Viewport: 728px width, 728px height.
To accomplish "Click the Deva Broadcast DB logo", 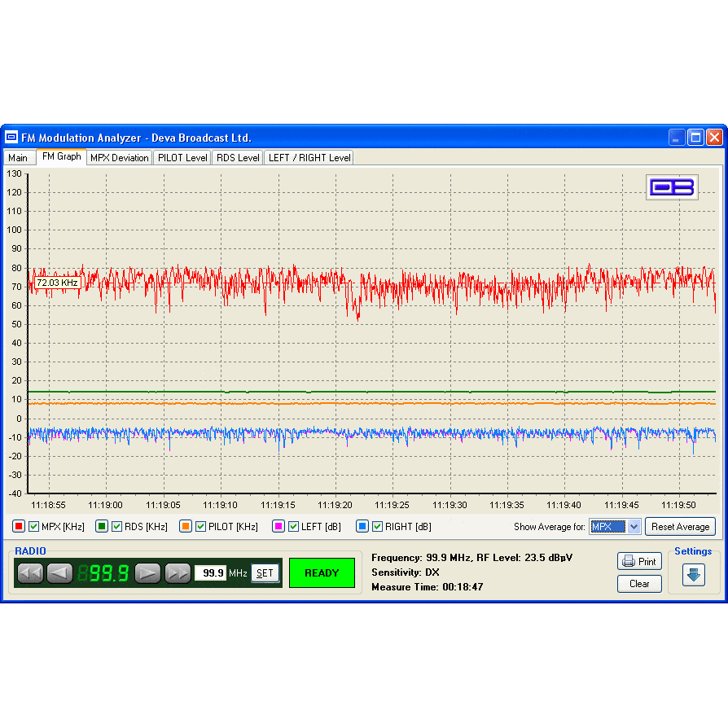I will click(672, 187).
